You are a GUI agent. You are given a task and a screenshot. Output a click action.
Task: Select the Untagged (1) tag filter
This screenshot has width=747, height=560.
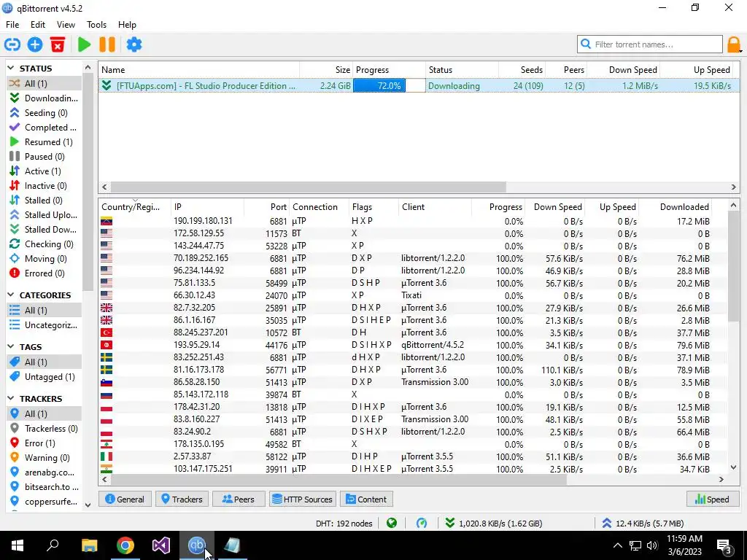tap(44, 377)
